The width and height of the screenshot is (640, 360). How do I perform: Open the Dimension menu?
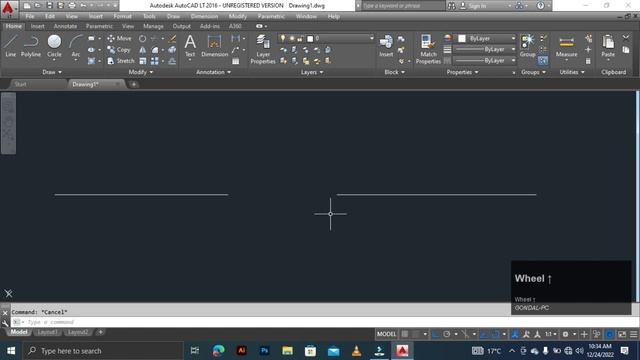(x=204, y=16)
